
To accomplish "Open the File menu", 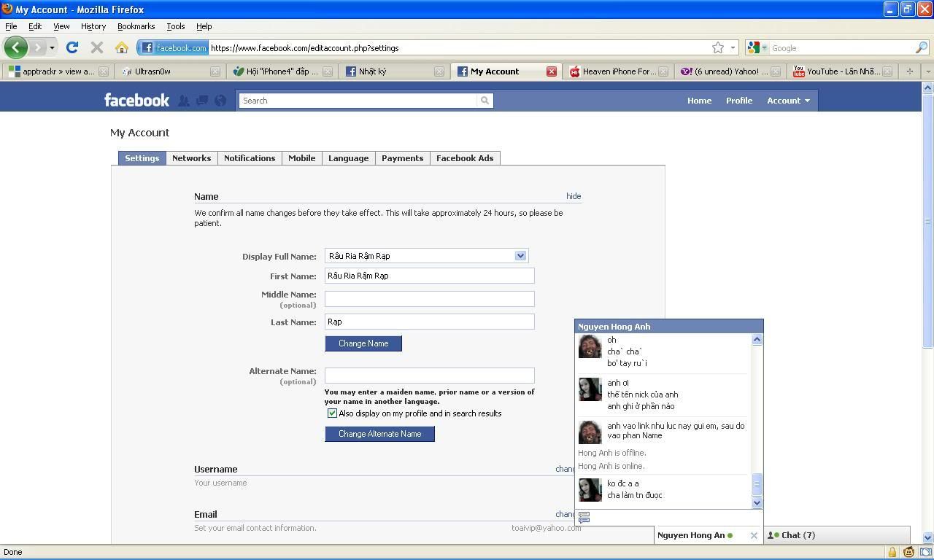I will pyautogui.click(x=11, y=26).
